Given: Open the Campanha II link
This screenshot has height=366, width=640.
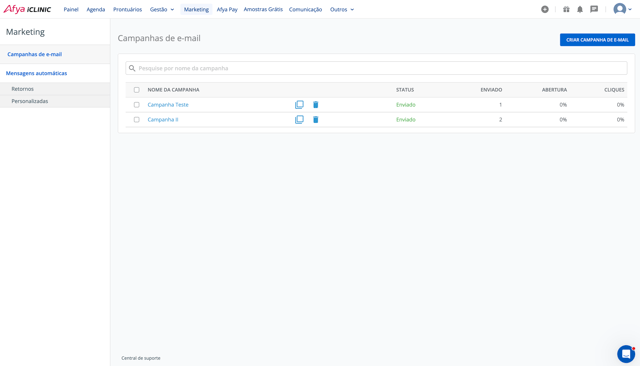Looking at the screenshot, I should coord(162,120).
